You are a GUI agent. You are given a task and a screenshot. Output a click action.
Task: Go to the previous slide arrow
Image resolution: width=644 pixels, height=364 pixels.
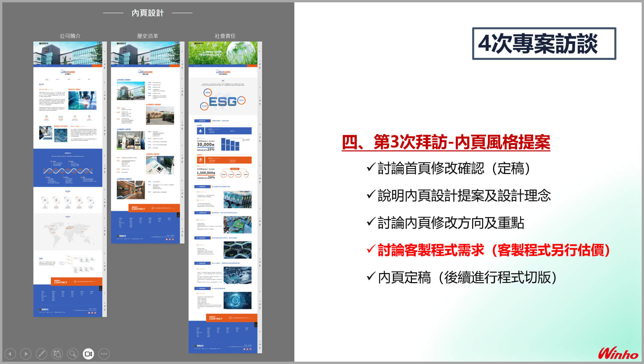[10, 354]
